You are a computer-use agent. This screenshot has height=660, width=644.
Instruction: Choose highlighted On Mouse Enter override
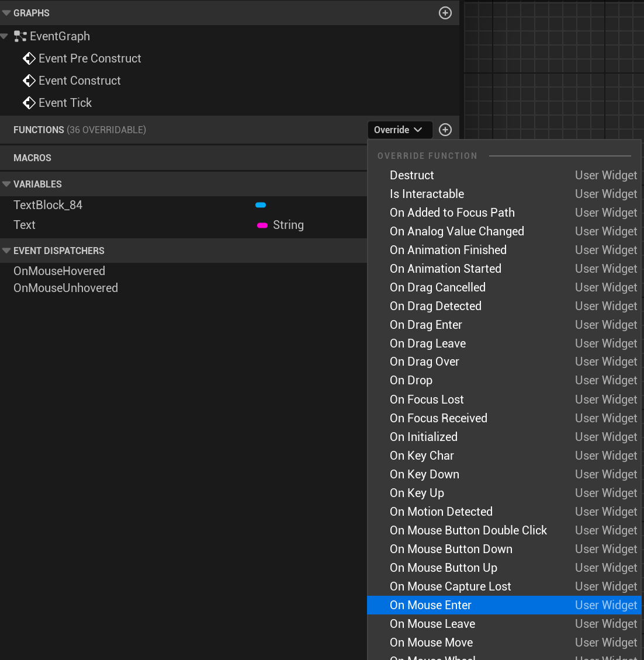coord(504,605)
